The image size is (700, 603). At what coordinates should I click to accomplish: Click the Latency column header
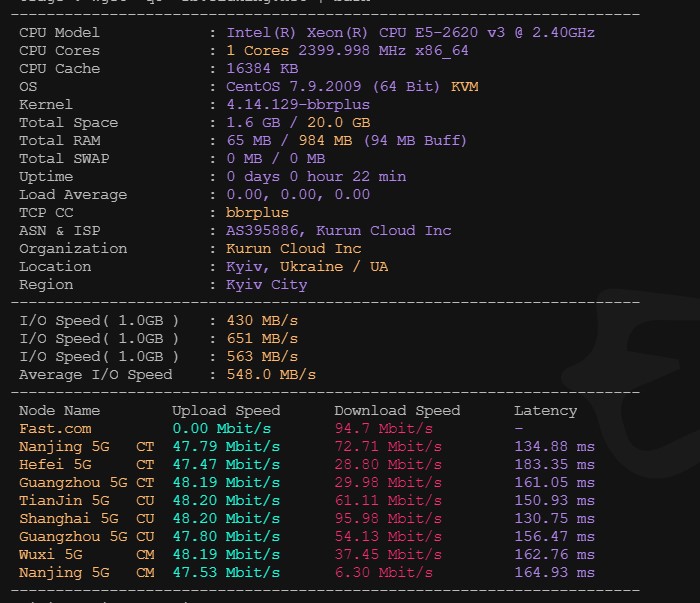[545, 411]
